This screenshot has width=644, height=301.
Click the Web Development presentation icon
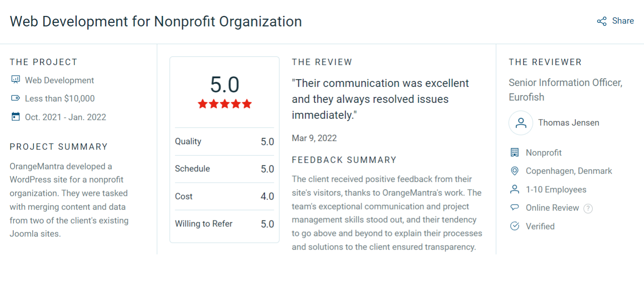coord(15,80)
